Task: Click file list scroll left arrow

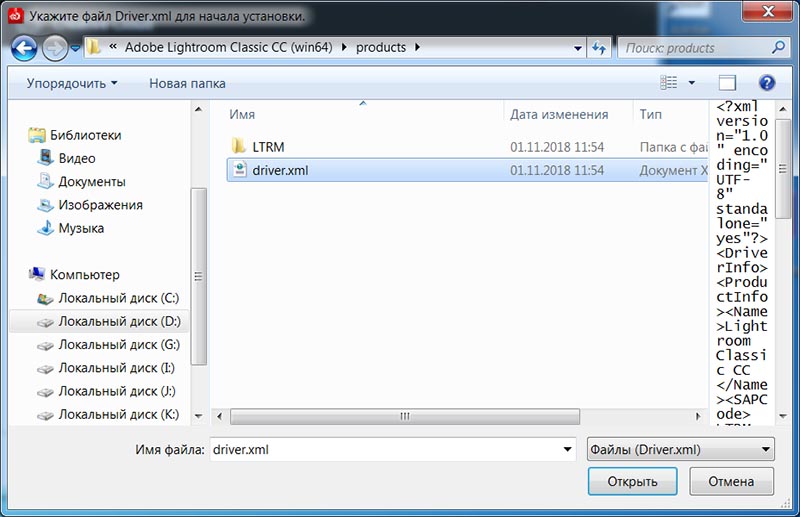Action: [219, 416]
